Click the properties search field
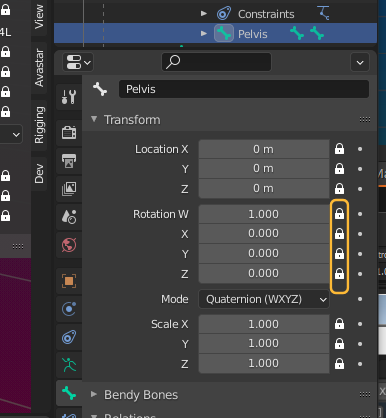 216,62
